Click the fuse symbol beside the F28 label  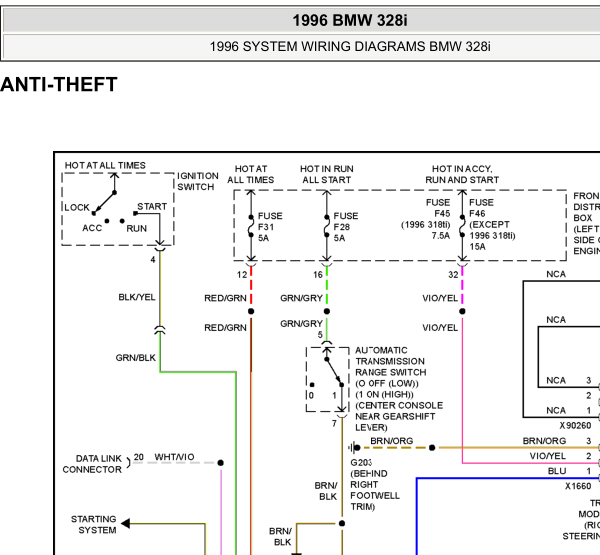(327, 226)
